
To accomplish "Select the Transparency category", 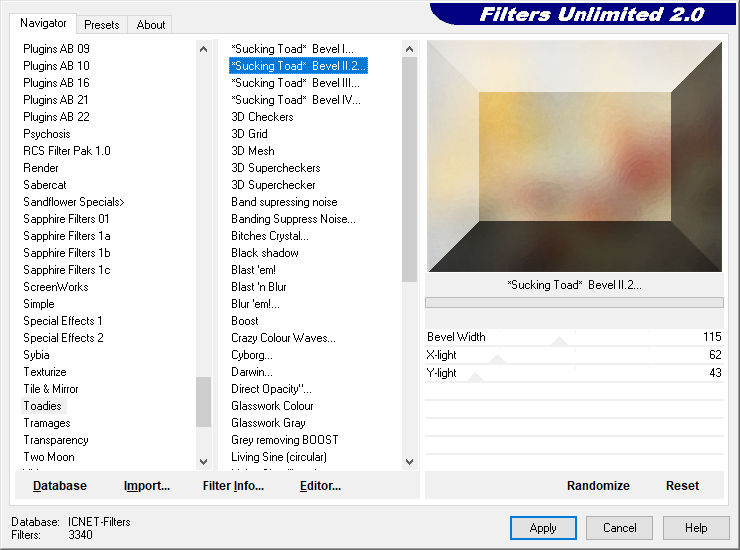I will [x=56, y=440].
